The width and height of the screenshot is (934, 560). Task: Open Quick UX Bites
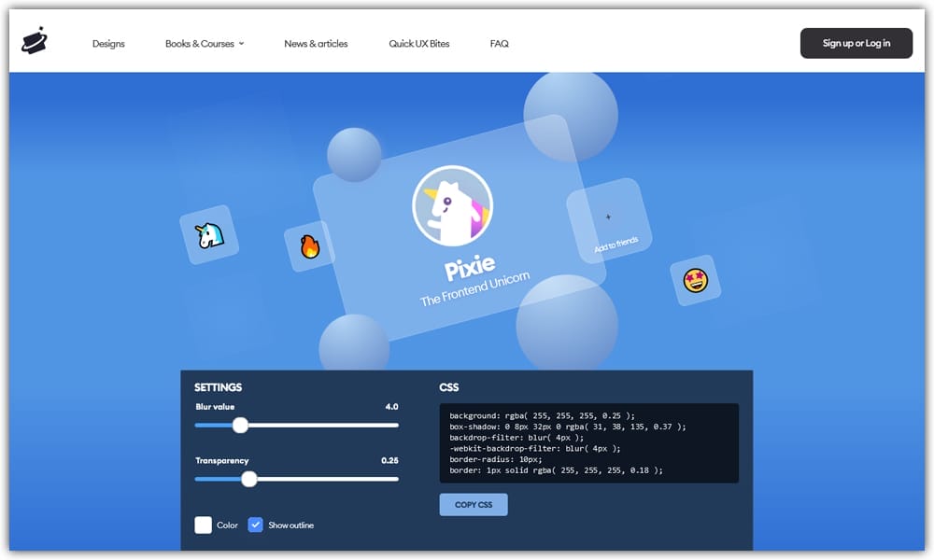pos(418,43)
